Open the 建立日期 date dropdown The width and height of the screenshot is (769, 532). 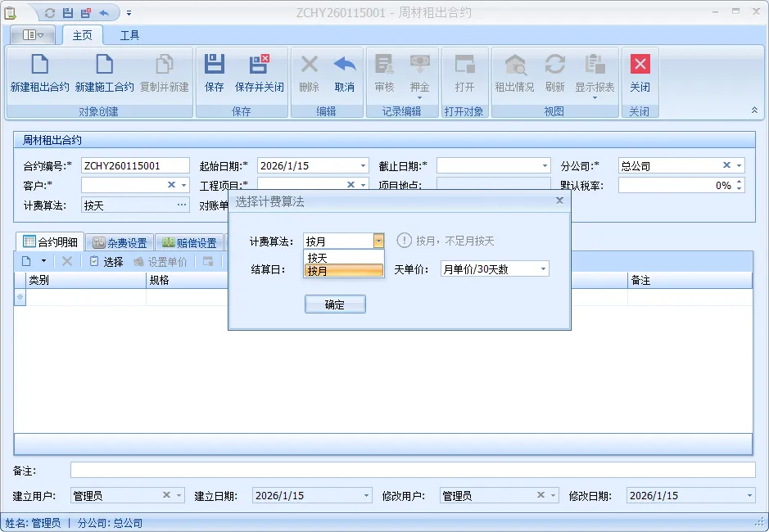point(366,496)
